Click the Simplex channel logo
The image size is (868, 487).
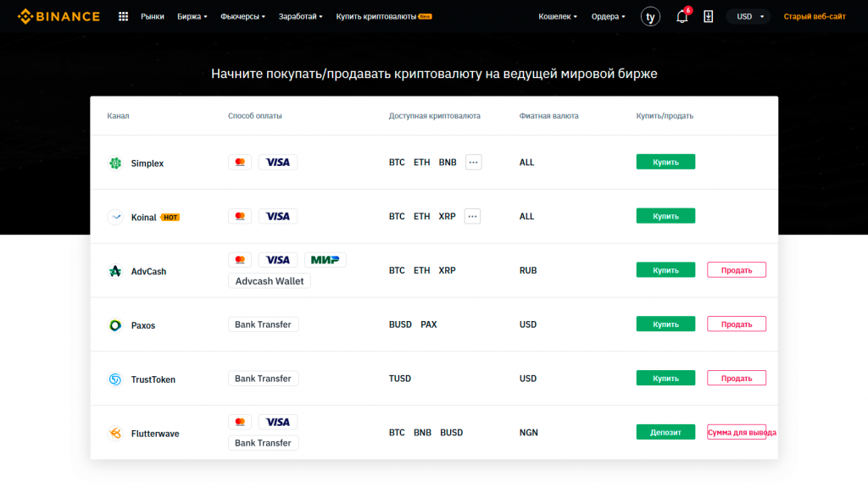point(115,163)
